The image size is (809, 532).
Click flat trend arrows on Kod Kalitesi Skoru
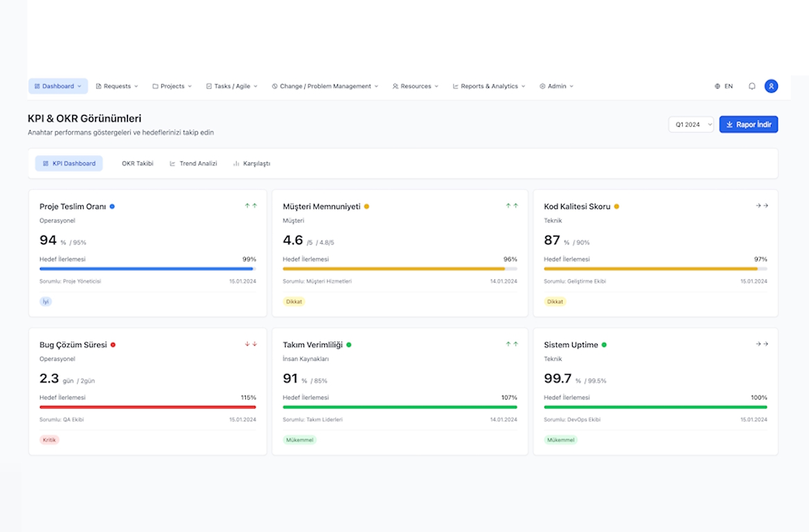[x=762, y=206]
